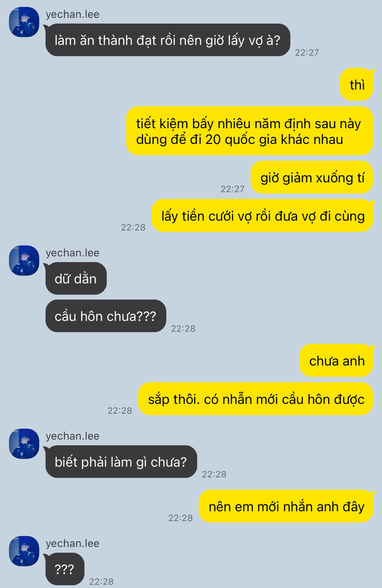Tap the 'nên em mới nhắn anh đây' bubble
The height and width of the screenshot is (588, 382).
coord(286,506)
